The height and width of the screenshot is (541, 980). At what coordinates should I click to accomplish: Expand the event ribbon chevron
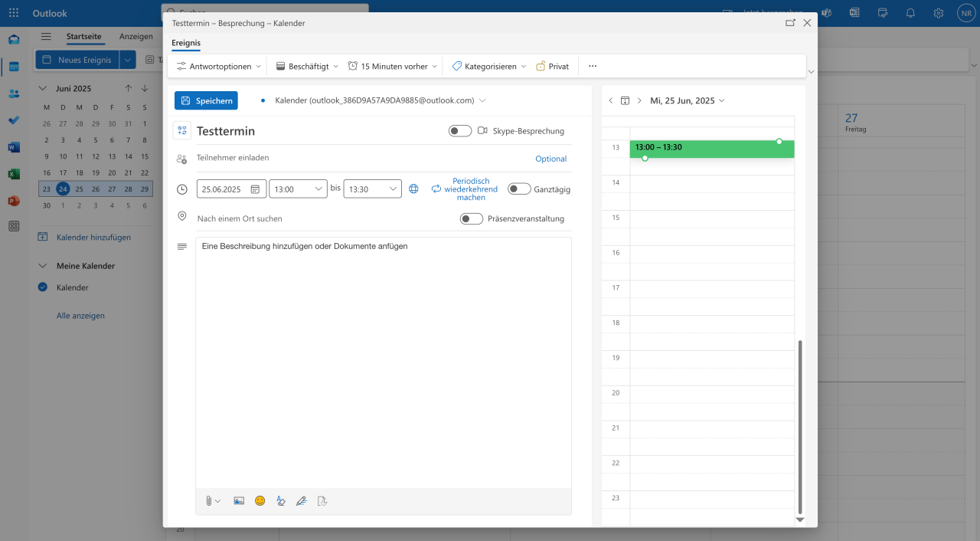coord(812,72)
